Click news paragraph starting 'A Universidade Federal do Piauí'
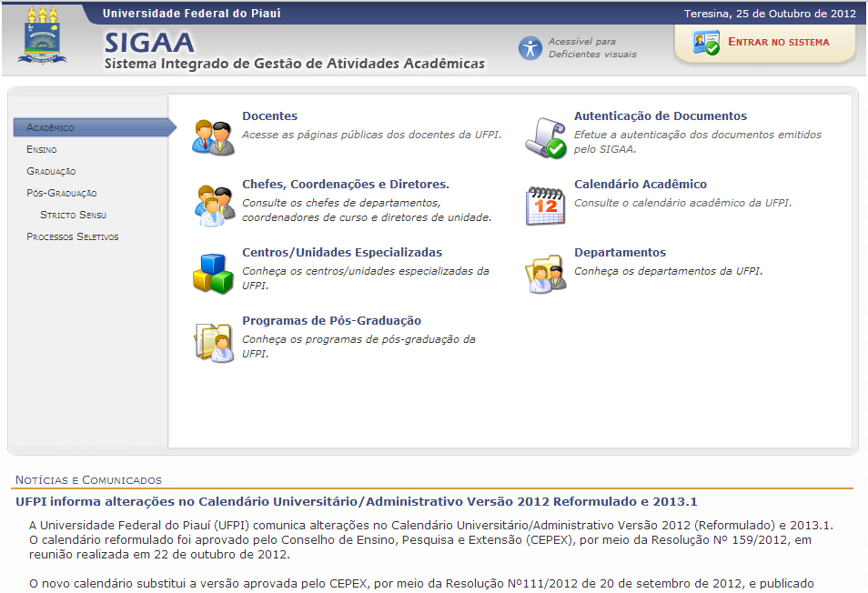 [431, 540]
